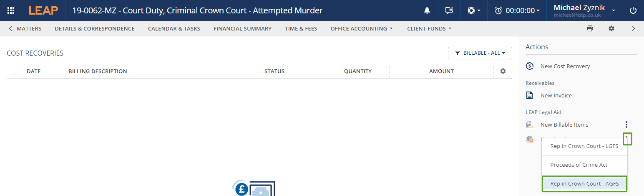Screen dimensions: 644x196
Task: Open settings gear in the tab bar
Action: (x=611, y=28)
